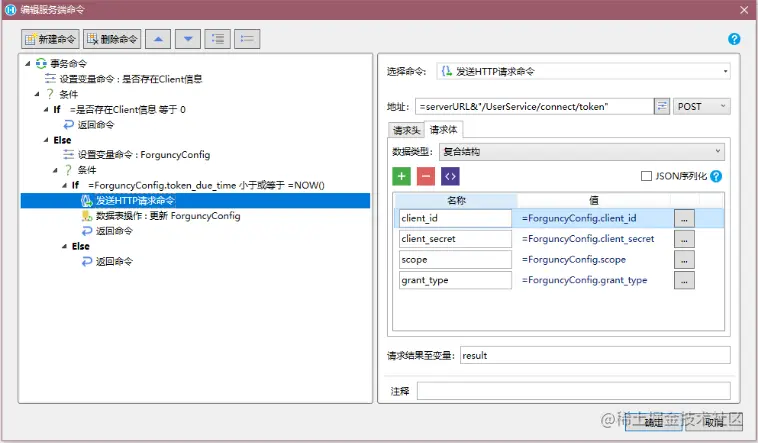Select the 事务命令 transaction icon
Screen dimensions: 758x443
(41, 63)
